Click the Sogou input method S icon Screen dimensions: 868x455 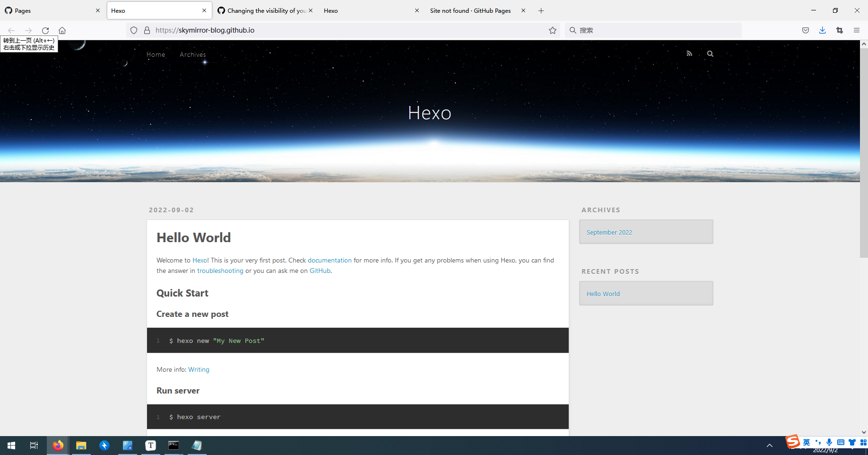point(793,442)
